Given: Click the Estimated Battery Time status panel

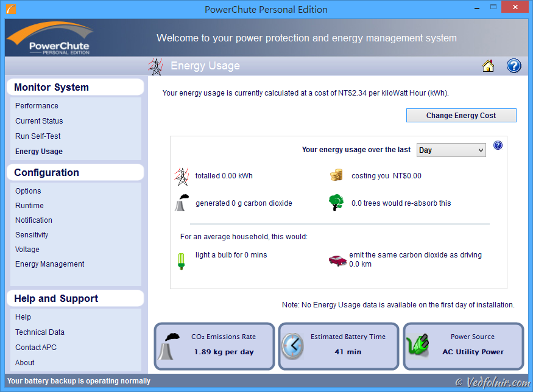Looking at the screenshot, I should (x=339, y=346).
